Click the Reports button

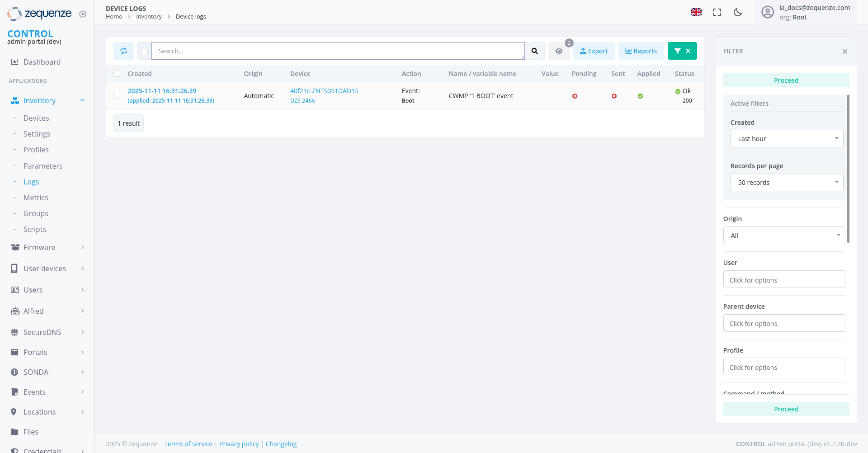pos(641,51)
